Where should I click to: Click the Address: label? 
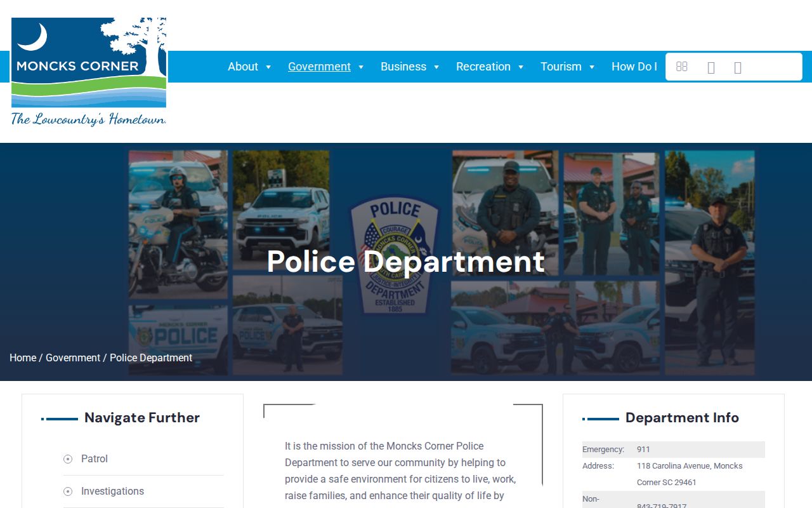point(598,466)
